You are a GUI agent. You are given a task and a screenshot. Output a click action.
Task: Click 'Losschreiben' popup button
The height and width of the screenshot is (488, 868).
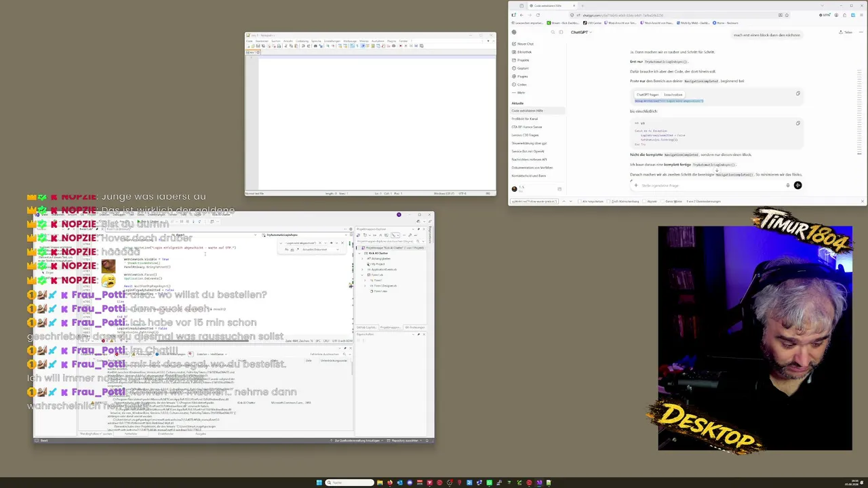tap(673, 94)
